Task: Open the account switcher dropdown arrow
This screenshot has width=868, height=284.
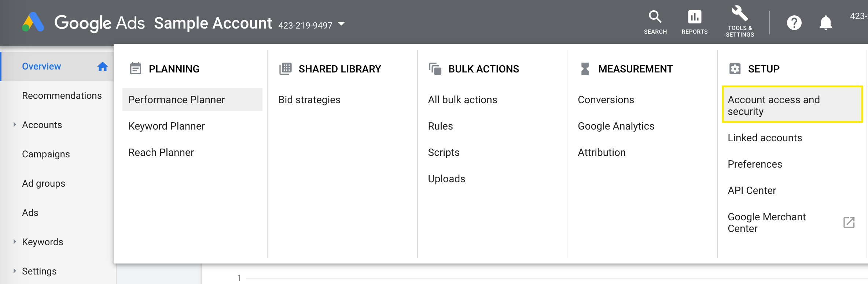Action: 341,24
